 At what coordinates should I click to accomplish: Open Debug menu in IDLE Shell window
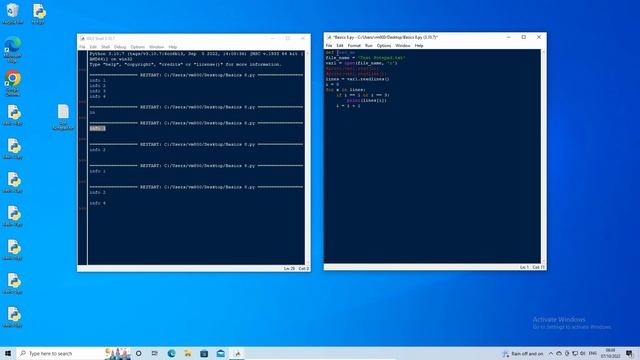click(120, 47)
